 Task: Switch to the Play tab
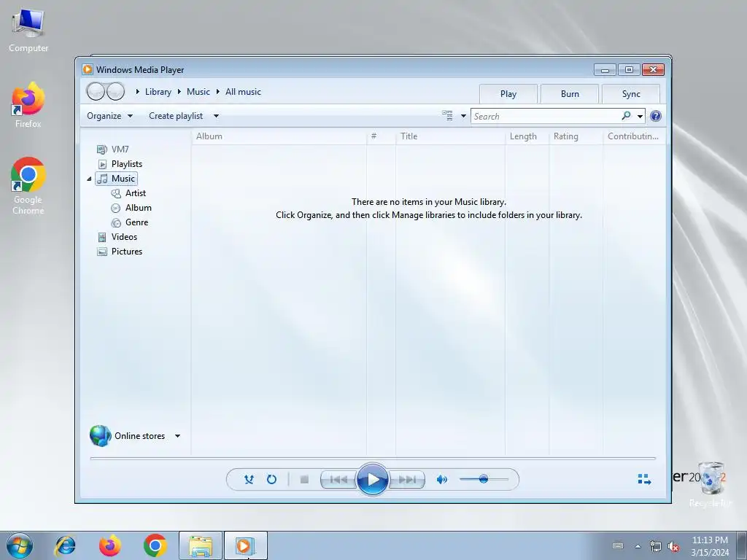coord(508,94)
